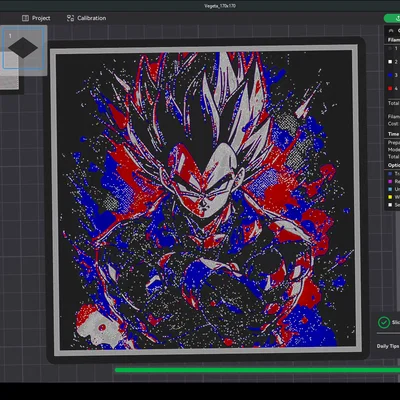Click the Time section header
Viewport: 400px width, 400px height.
(394, 134)
